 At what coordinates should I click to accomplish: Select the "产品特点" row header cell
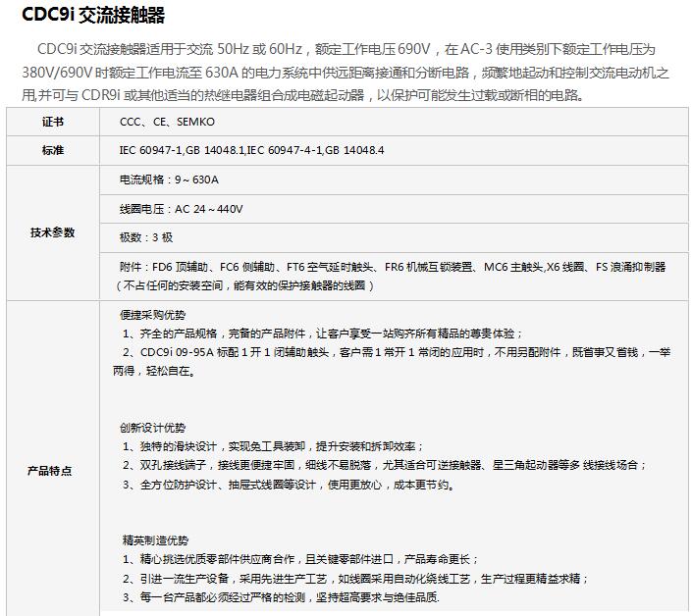[x=53, y=459]
